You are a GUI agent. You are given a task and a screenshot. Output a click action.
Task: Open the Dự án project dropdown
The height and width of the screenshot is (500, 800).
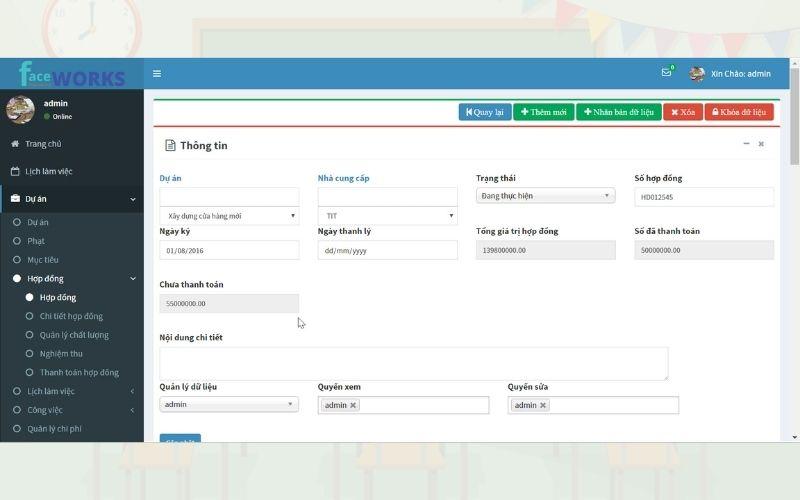point(229,216)
